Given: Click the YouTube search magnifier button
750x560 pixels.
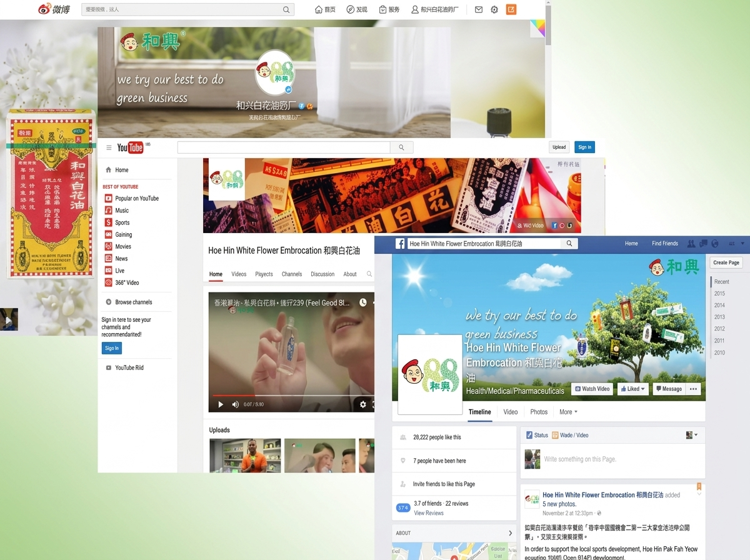Looking at the screenshot, I should (x=401, y=147).
